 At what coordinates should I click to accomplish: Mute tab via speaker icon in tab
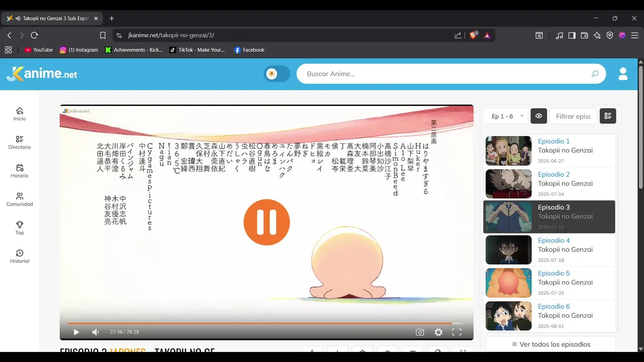tap(18, 18)
